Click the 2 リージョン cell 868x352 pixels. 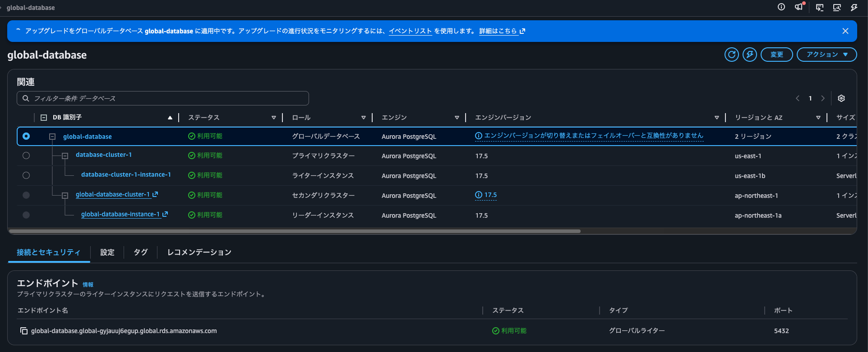753,137
